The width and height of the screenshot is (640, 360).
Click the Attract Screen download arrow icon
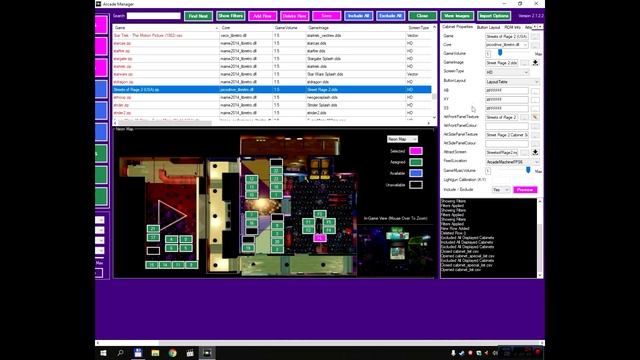[x=535, y=152]
